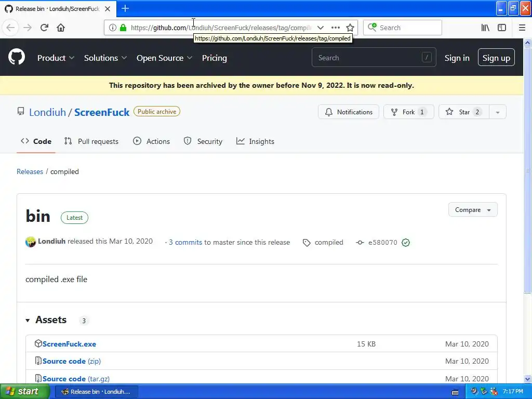Fork the repository with Fork button
Viewport: 532px width, 399px height.
(x=408, y=112)
